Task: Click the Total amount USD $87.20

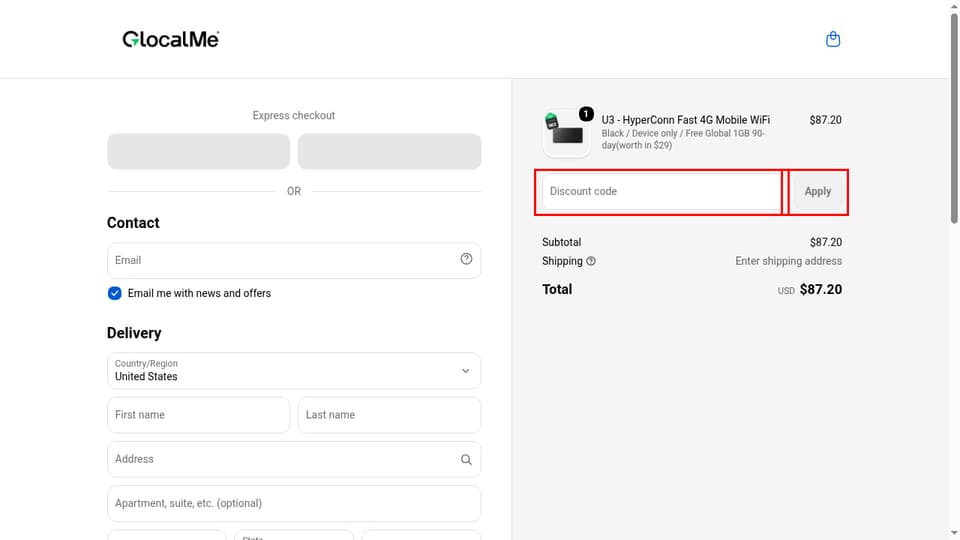Action: click(x=809, y=290)
